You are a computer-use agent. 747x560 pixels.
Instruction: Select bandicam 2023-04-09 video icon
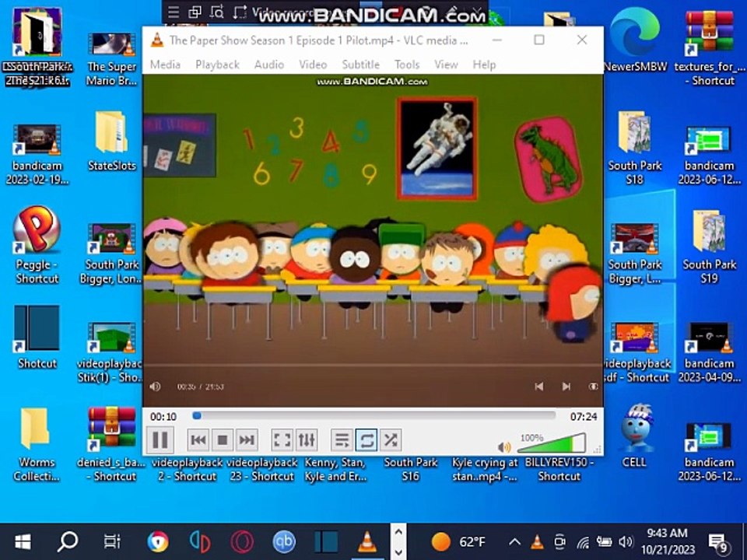[710, 352]
